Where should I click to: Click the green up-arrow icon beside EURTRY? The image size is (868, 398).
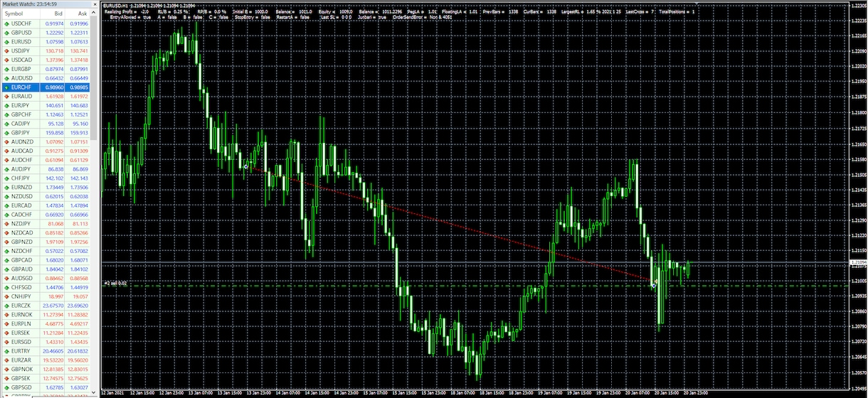tap(6, 351)
